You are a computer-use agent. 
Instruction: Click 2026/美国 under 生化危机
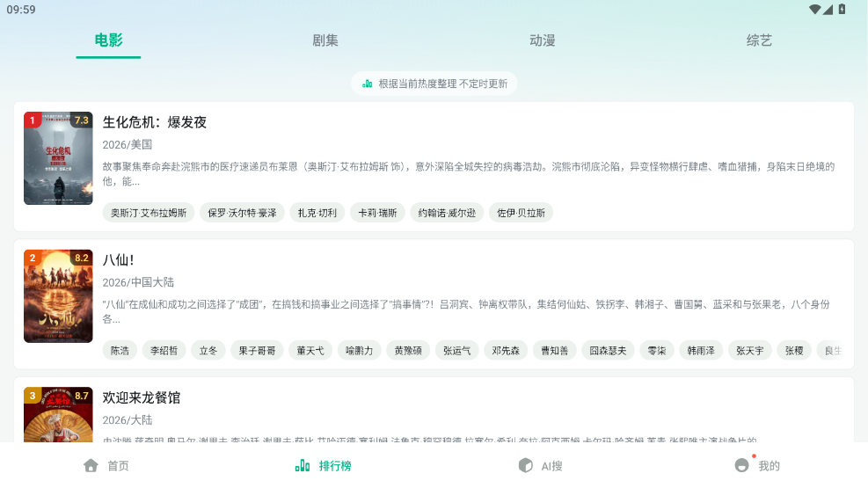pyautogui.click(x=128, y=144)
